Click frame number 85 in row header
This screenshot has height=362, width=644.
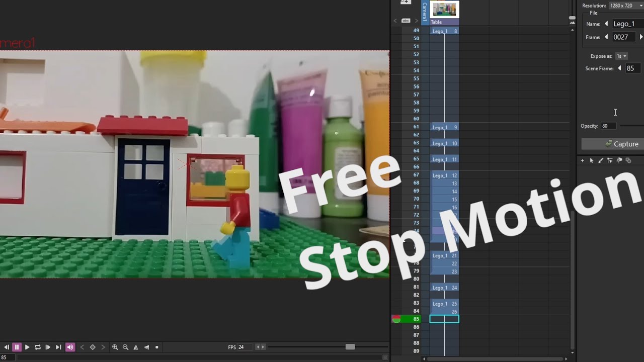click(416, 319)
